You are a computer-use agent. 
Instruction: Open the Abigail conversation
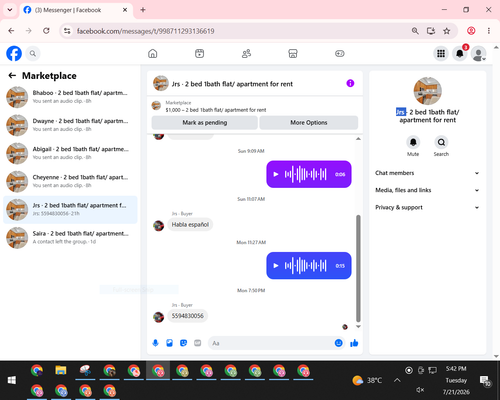point(70,153)
